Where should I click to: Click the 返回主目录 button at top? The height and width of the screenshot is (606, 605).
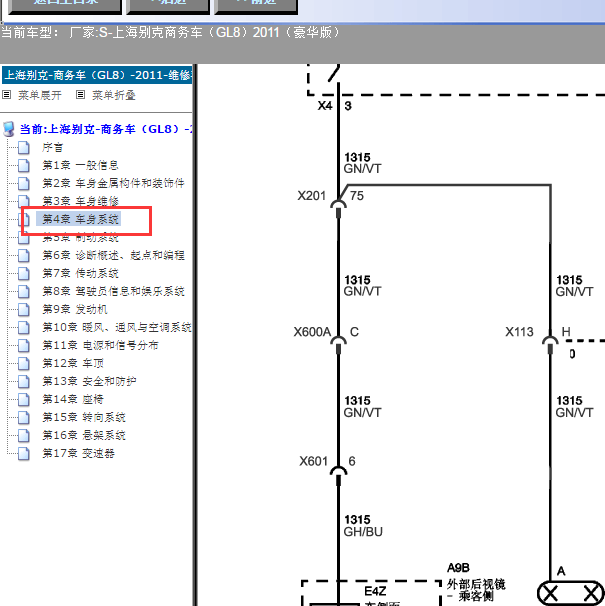coord(65,7)
